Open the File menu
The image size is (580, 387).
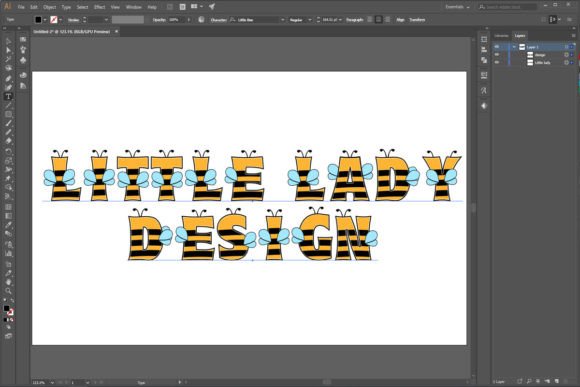point(21,7)
